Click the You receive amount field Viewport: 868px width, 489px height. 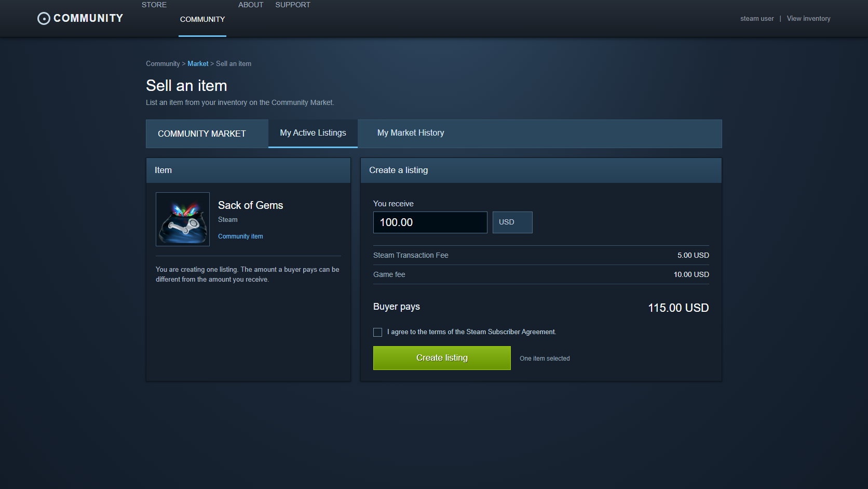[x=430, y=222]
